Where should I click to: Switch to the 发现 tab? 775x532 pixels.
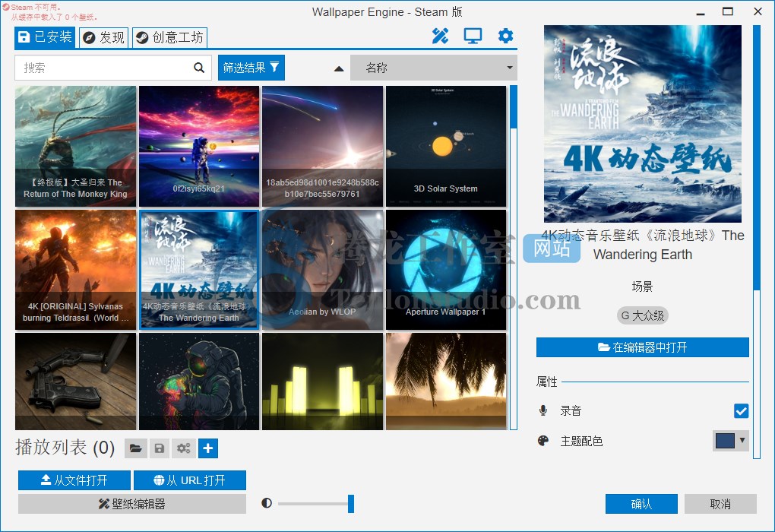click(x=104, y=37)
